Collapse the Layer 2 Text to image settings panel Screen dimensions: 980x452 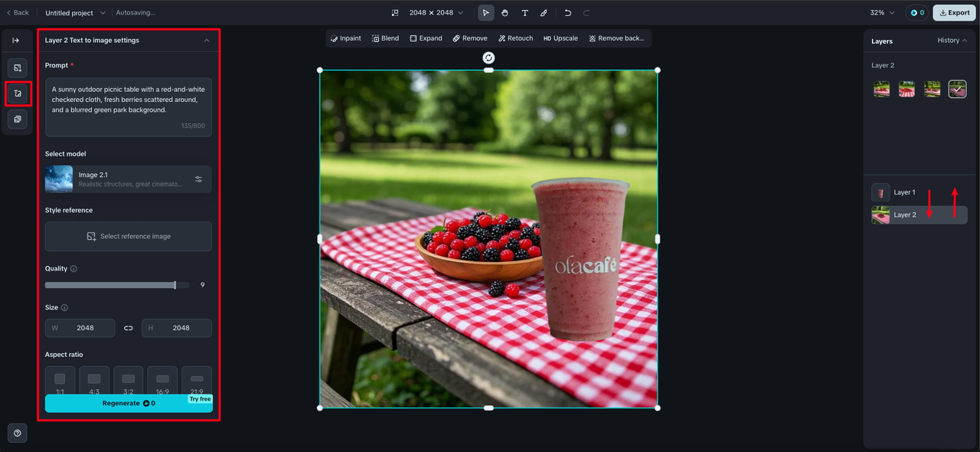(x=206, y=41)
